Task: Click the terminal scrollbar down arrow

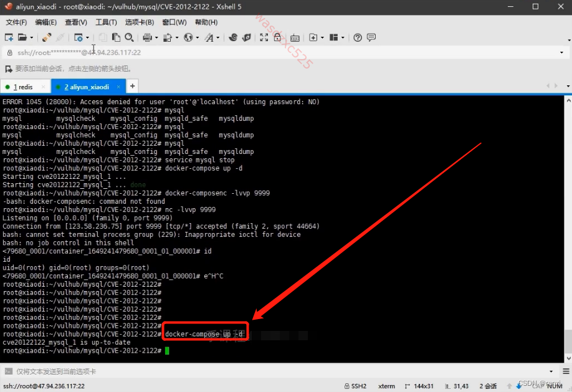Action: coord(568,358)
